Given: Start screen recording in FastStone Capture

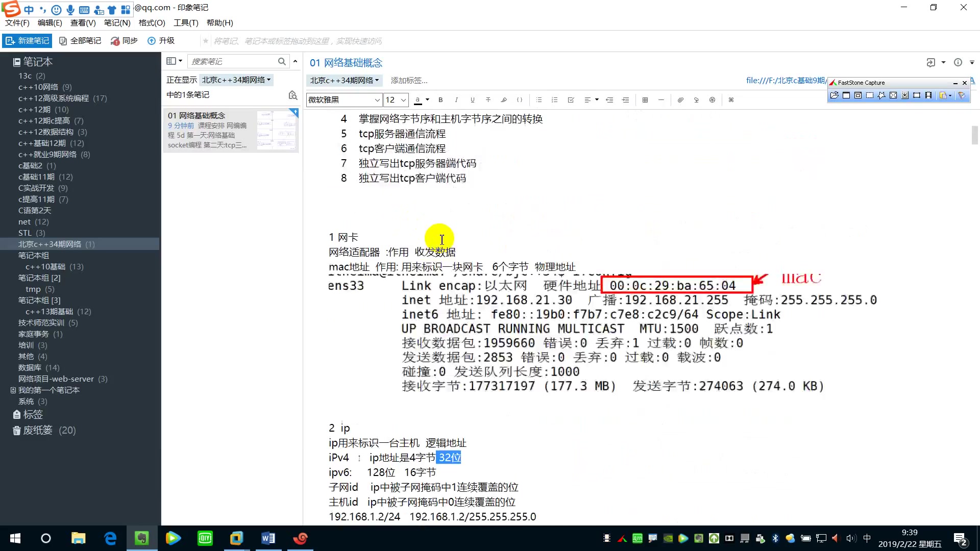Looking at the screenshot, I should 928,95.
